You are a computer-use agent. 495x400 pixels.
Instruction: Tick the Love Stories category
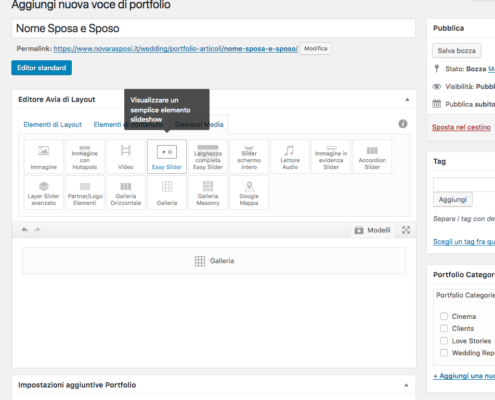point(444,341)
